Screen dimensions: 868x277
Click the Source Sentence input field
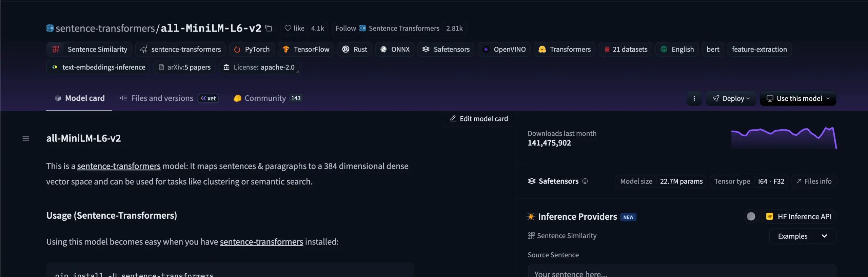682,272
